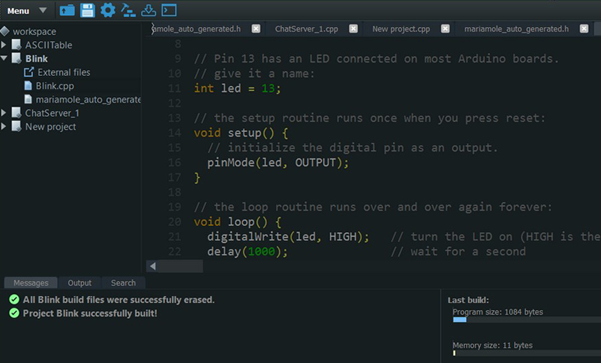Click the build project hammer icon
This screenshot has width=601, height=363.
[128, 10]
